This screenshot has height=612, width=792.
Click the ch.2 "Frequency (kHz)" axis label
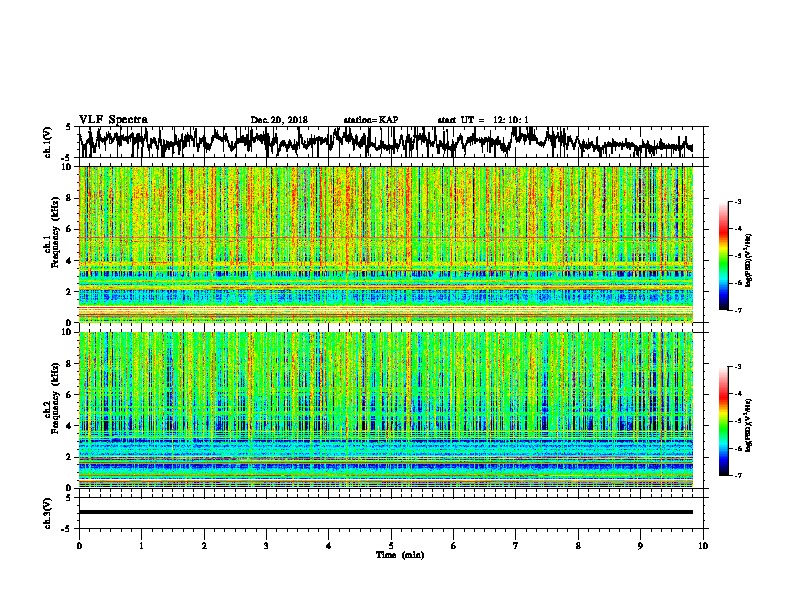(55, 398)
